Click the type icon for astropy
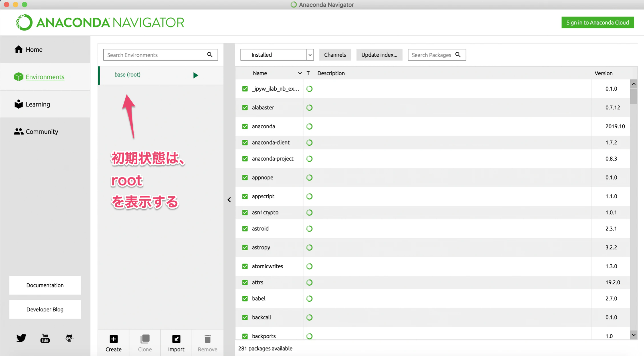This screenshot has height=356, width=644. click(309, 247)
